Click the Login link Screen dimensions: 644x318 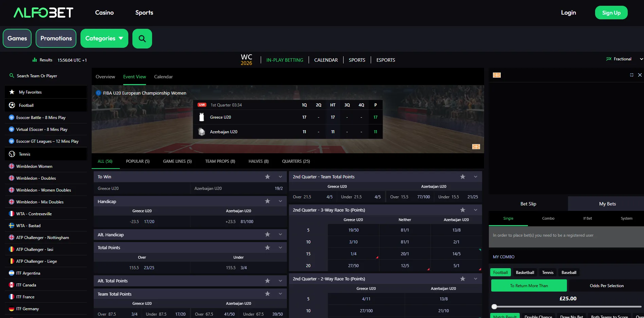[568, 13]
